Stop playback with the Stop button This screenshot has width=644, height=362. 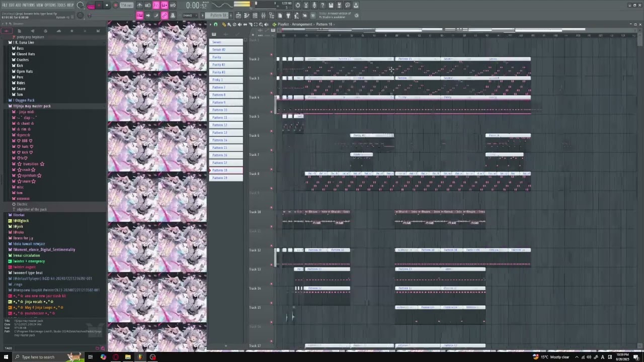click(x=107, y=6)
